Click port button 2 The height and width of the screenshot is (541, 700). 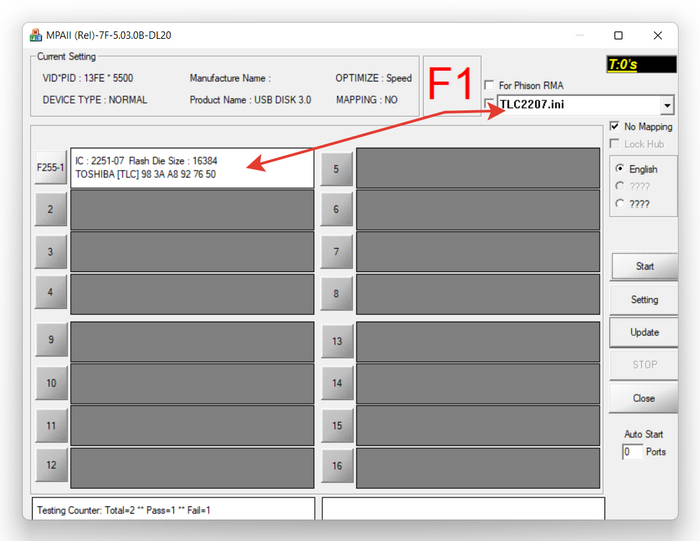(x=50, y=209)
